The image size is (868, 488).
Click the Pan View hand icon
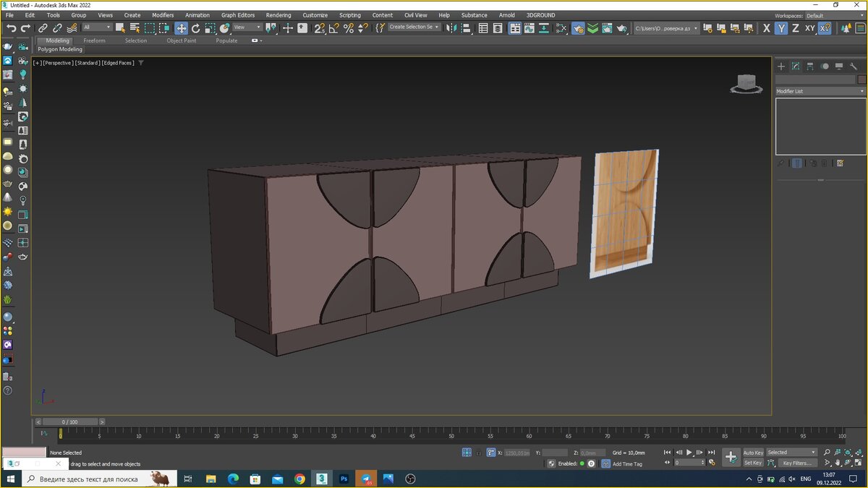pos(838,463)
